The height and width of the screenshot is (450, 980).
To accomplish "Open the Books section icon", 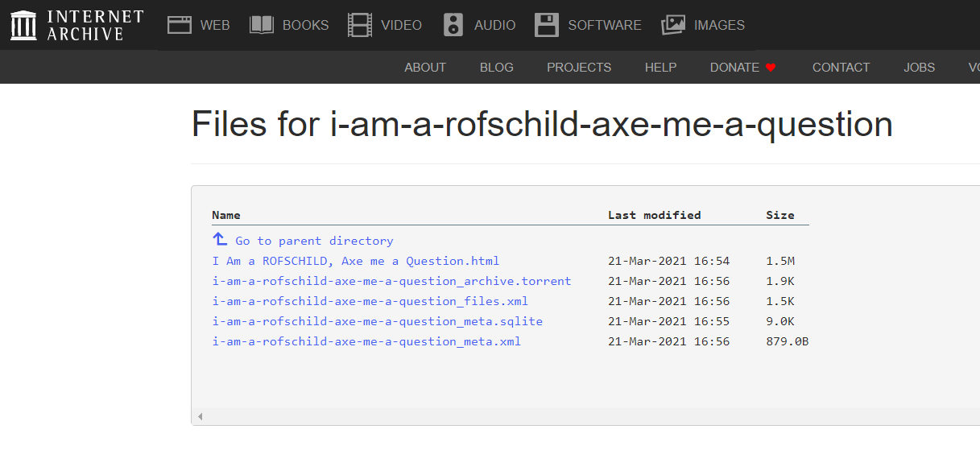I will (262, 25).
